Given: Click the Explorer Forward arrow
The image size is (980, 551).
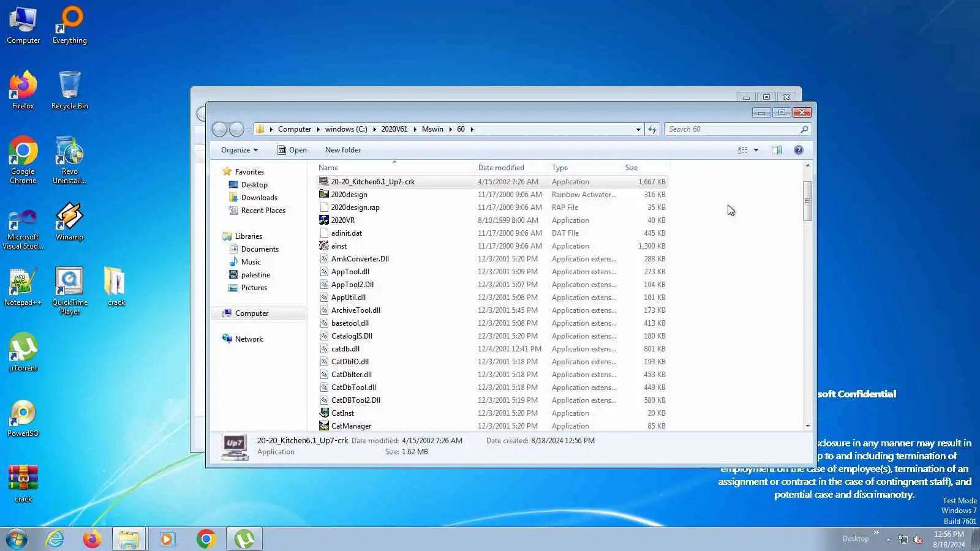Looking at the screenshot, I should point(236,129).
